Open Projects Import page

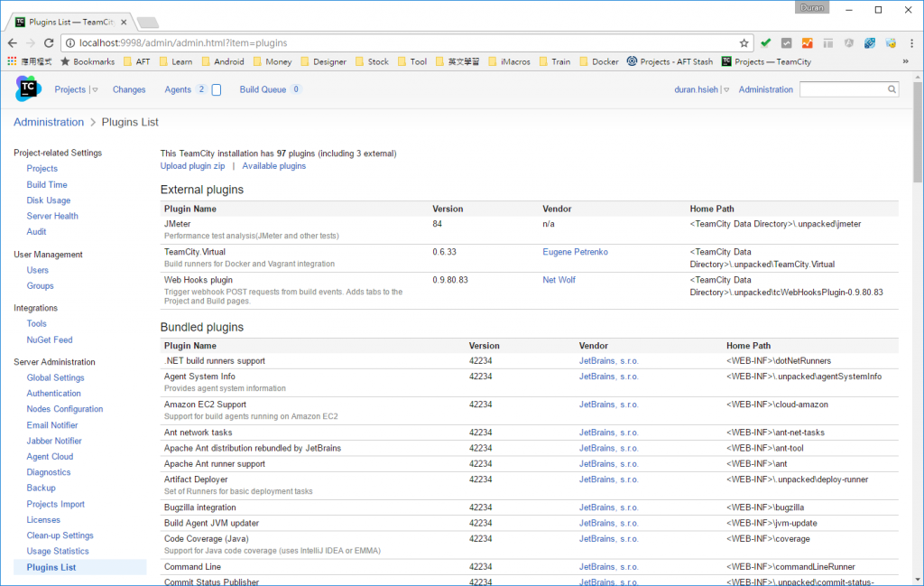click(x=55, y=504)
